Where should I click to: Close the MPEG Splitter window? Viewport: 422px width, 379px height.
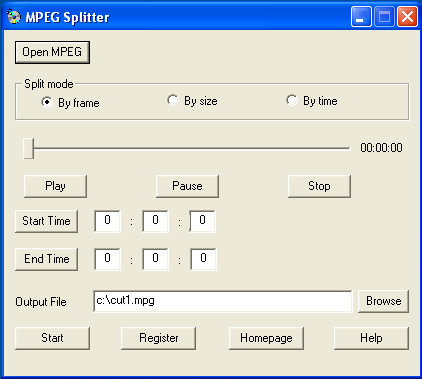[407, 17]
